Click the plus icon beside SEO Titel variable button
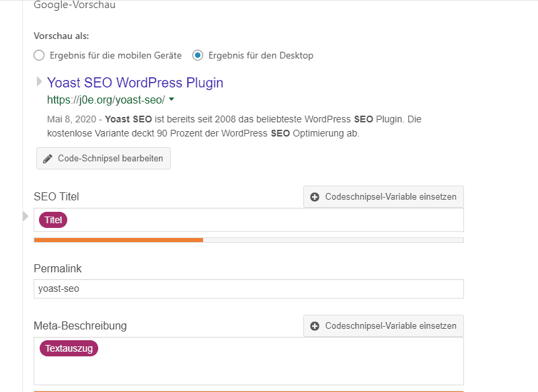Screen dimensions: 538x392 pos(315,196)
